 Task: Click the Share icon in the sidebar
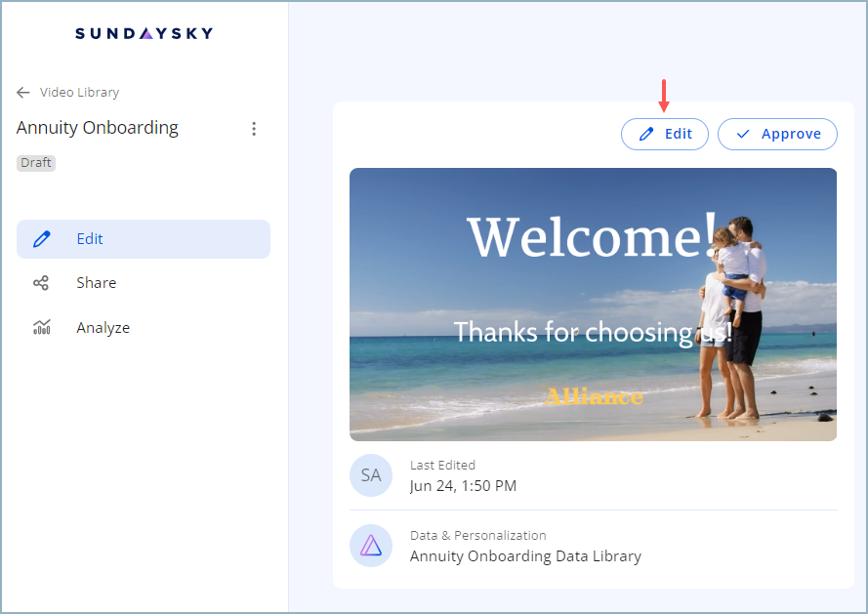click(x=41, y=283)
